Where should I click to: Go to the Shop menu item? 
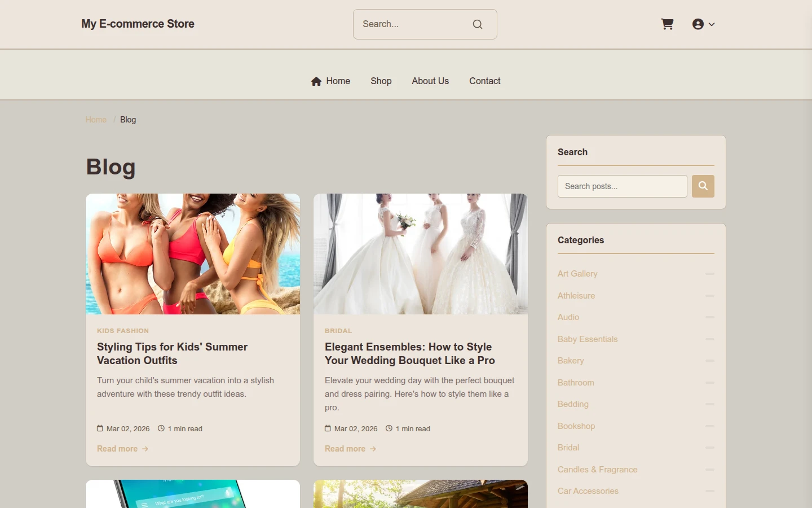pos(381,81)
